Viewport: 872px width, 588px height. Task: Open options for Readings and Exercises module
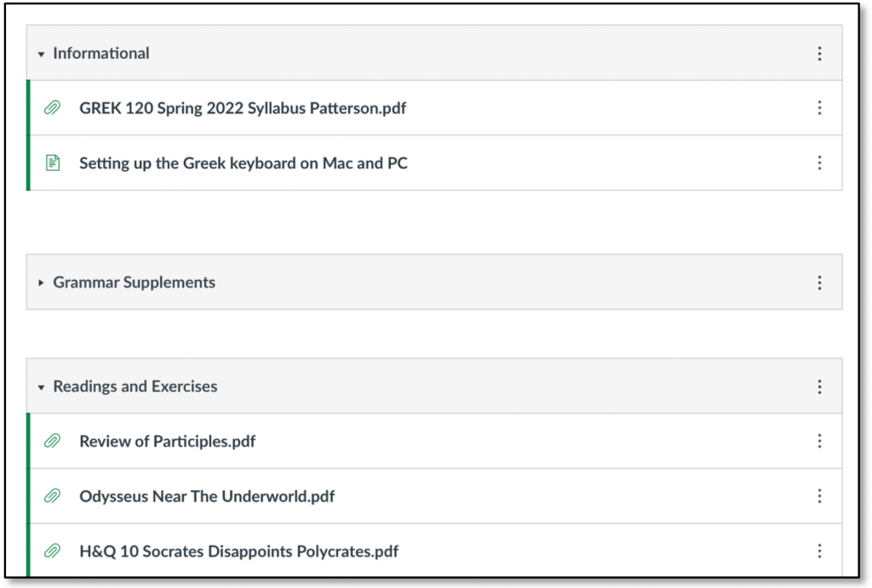pyautogui.click(x=819, y=387)
